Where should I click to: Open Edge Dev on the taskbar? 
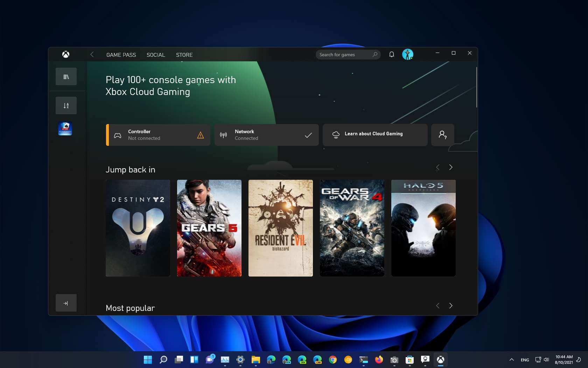302,360
